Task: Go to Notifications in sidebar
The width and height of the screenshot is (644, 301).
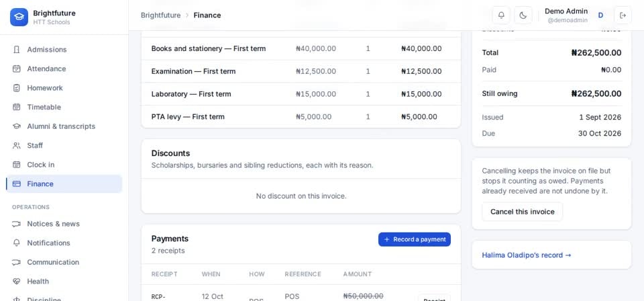Action: (64, 243)
